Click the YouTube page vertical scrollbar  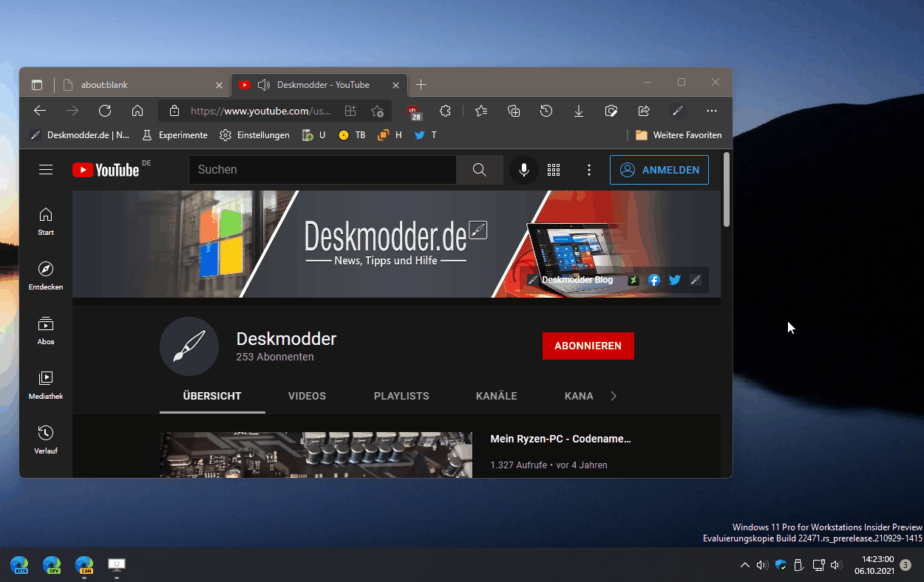pos(727,189)
